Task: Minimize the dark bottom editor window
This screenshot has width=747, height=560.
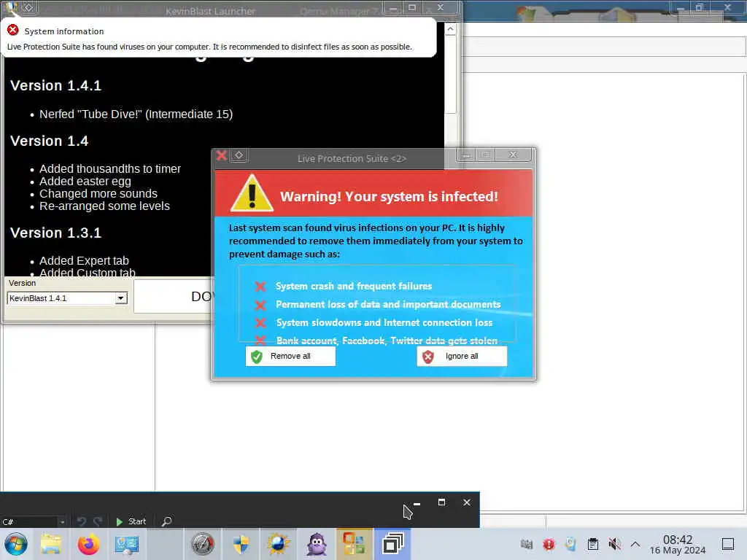Action: pyautogui.click(x=417, y=503)
